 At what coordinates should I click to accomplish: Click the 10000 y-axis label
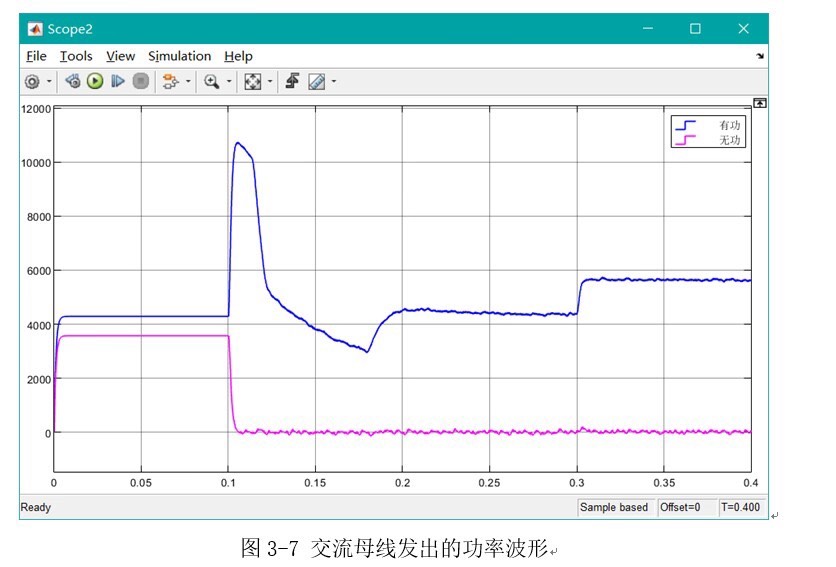[36, 163]
